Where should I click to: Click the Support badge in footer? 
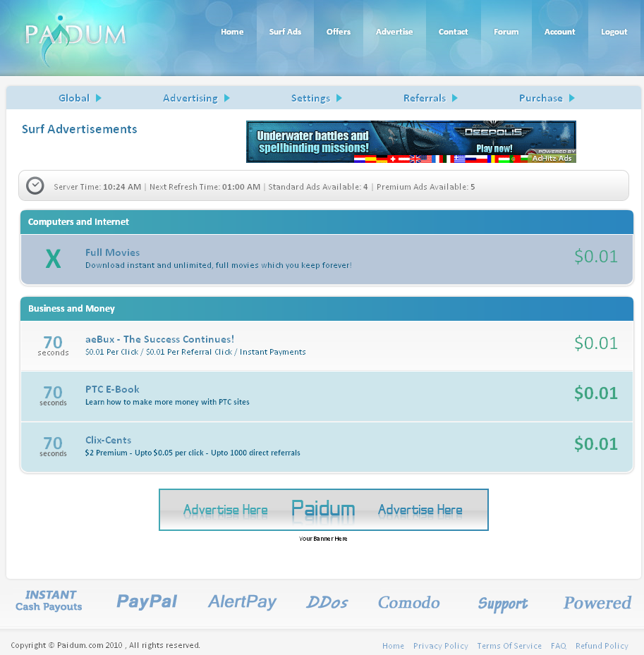tap(503, 604)
